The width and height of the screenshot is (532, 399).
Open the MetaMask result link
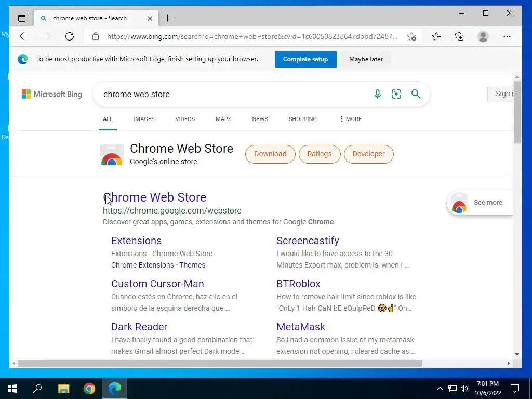(301, 327)
